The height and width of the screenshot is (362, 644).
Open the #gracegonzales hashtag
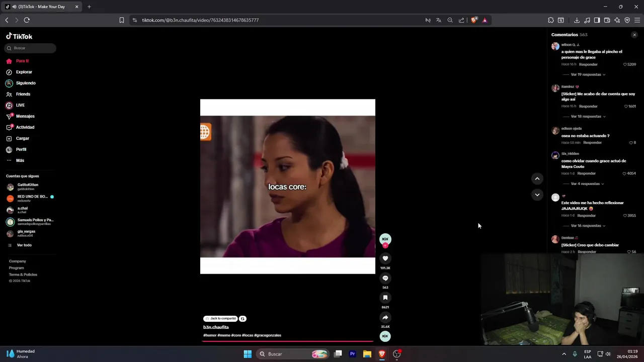point(268,335)
